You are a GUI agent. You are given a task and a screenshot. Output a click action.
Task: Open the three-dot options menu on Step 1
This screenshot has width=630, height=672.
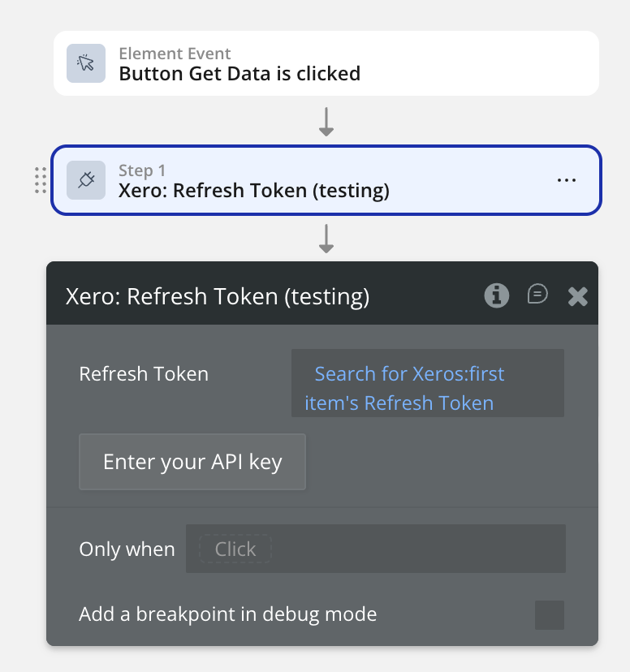pos(567,180)
